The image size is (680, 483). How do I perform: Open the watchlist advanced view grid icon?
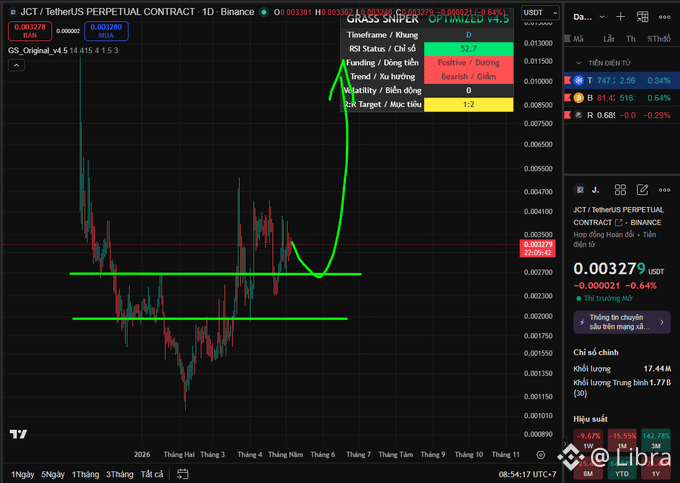click(642, 17)
